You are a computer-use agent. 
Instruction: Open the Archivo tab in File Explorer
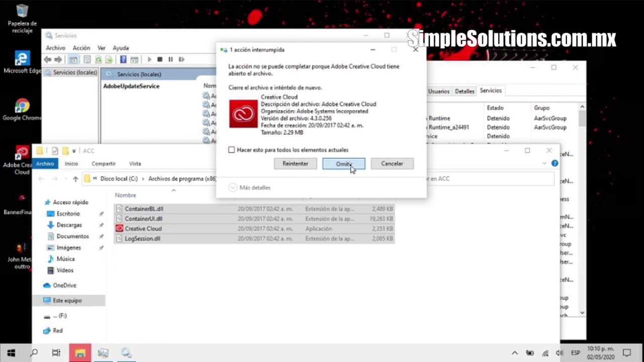45,163
